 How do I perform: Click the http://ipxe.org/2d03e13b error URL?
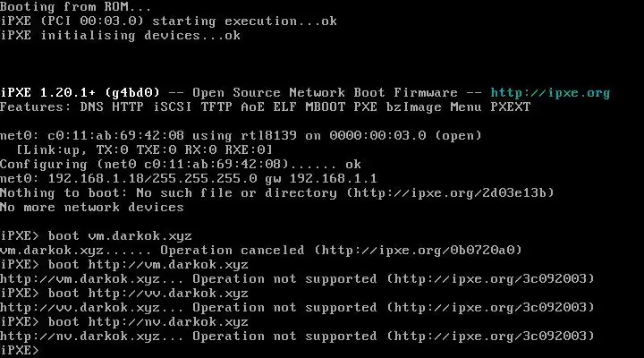pos(450,192)
